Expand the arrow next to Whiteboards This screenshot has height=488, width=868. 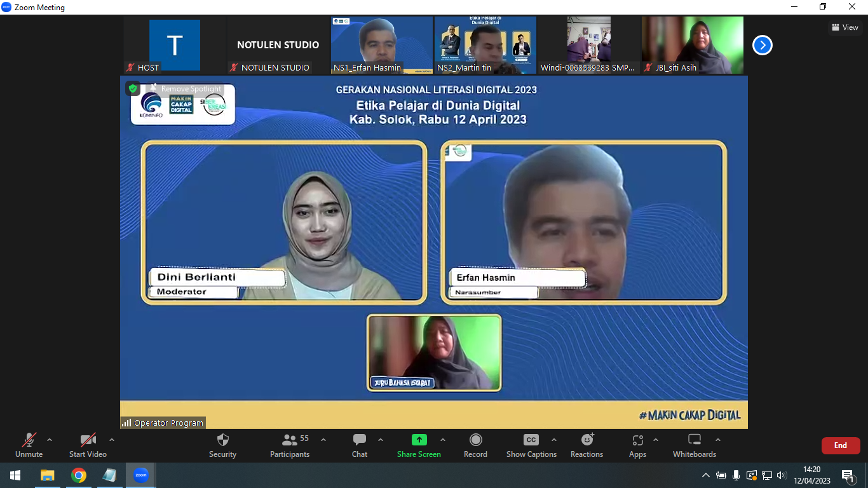click(x=718, y=440)
